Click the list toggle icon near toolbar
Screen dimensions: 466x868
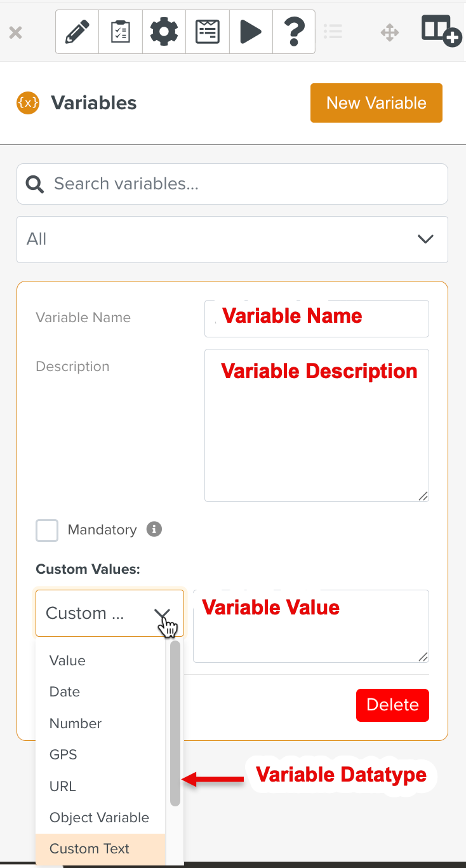coord(333,32)
